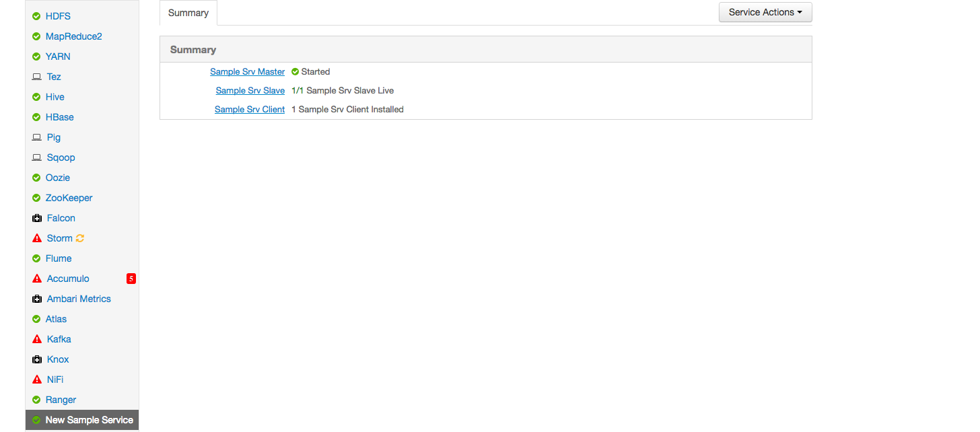Switch to the Summary tab
Viewport: 980px width, 432px height.
188,12
